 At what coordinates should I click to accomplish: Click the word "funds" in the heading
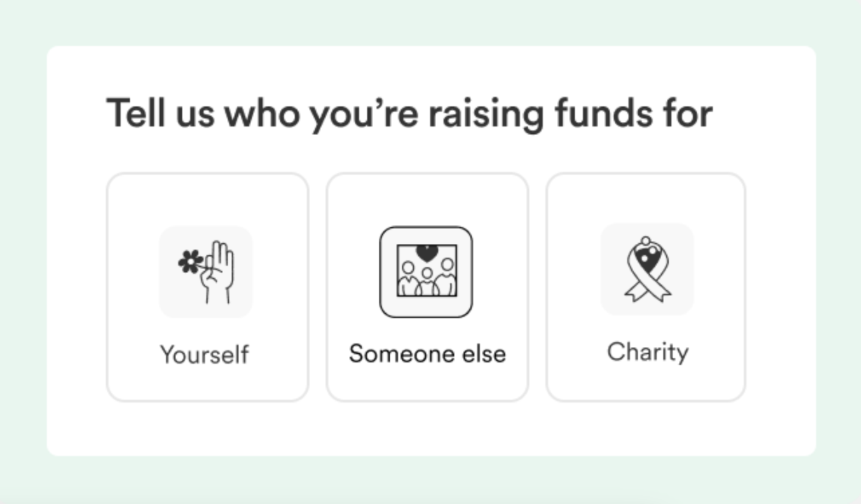coord(604,114)
